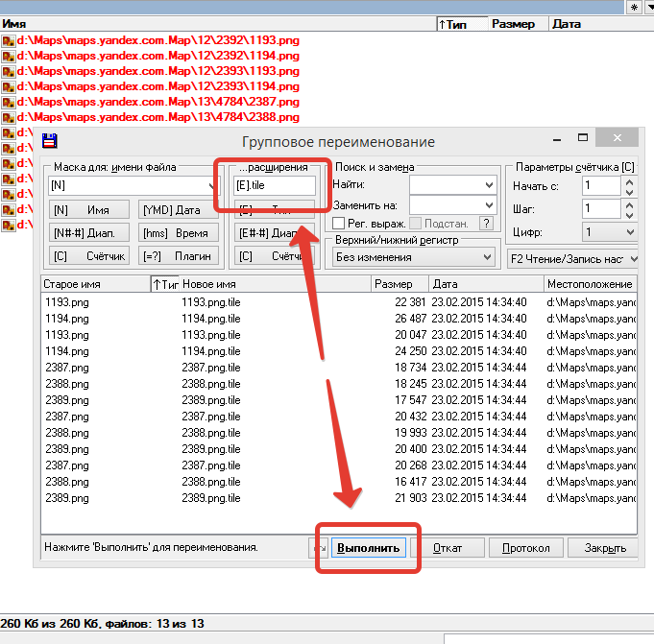Click the floppy disk icon in dialog title

click(50, 141)
